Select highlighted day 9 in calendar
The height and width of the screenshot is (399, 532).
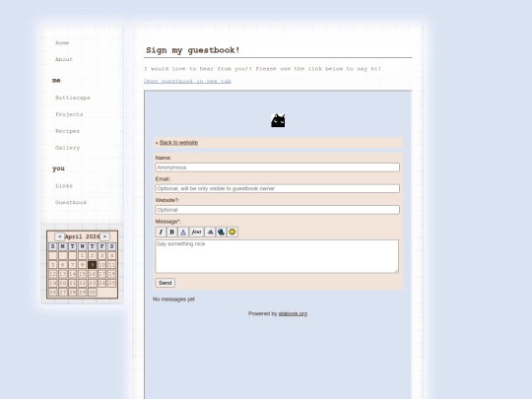[x=92, y=265]
